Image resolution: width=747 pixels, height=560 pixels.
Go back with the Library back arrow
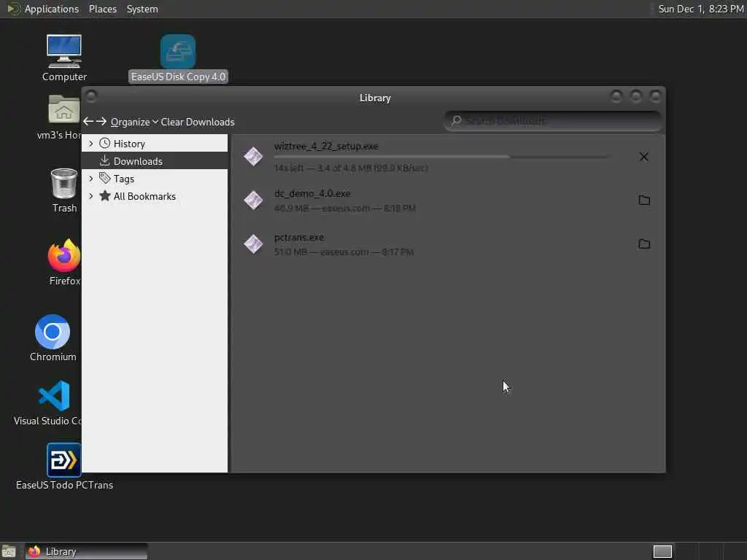88,122
